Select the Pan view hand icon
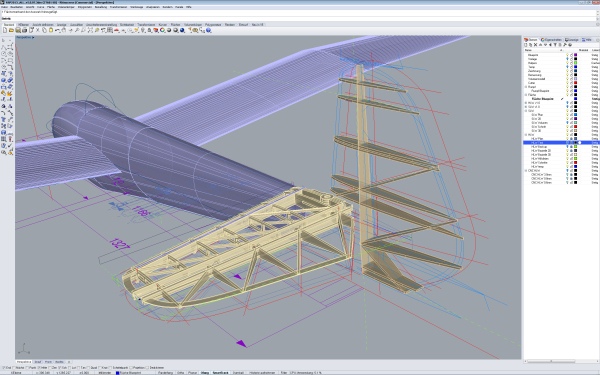 click(64, 30)
